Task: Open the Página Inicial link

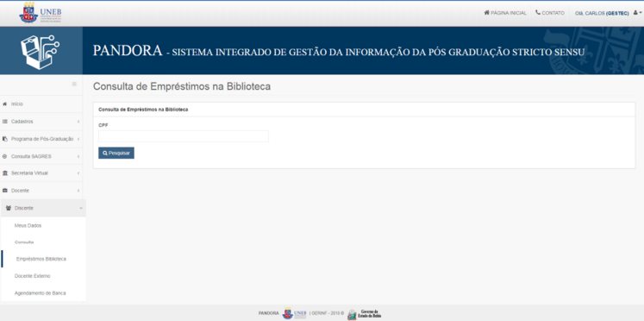Action: (504, 13)
